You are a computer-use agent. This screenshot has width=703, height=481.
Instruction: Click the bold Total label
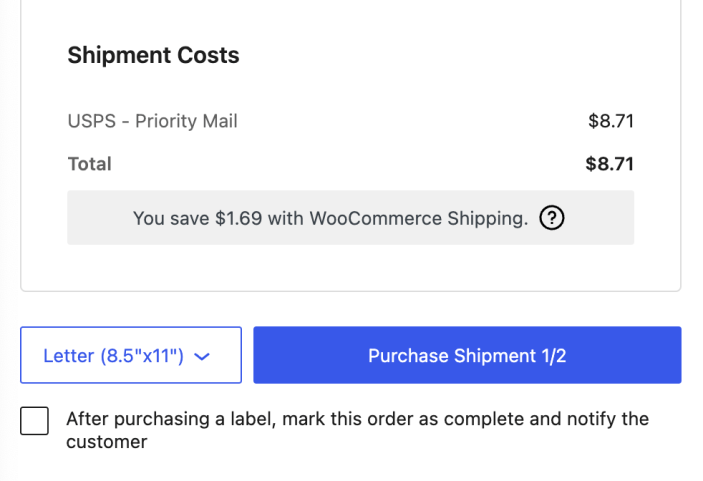click(89, 163)
